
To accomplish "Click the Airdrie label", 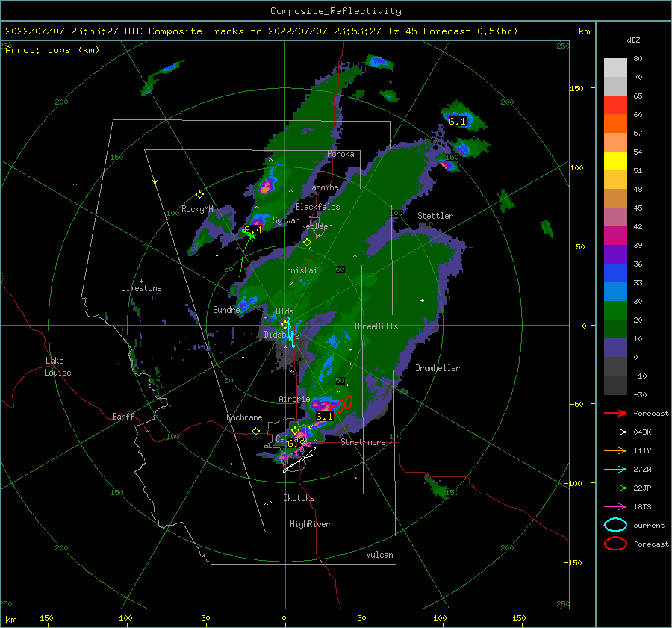I will coord(294,399).
